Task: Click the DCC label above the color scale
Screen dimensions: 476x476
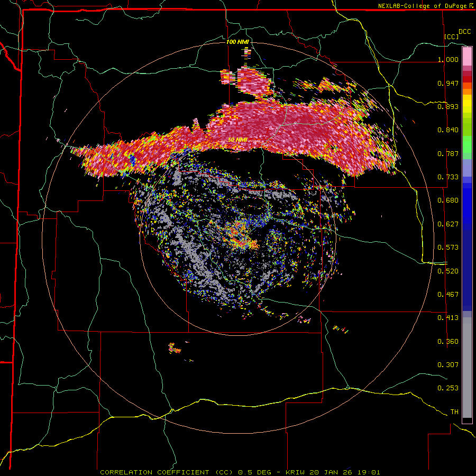Action: (465, 32)
